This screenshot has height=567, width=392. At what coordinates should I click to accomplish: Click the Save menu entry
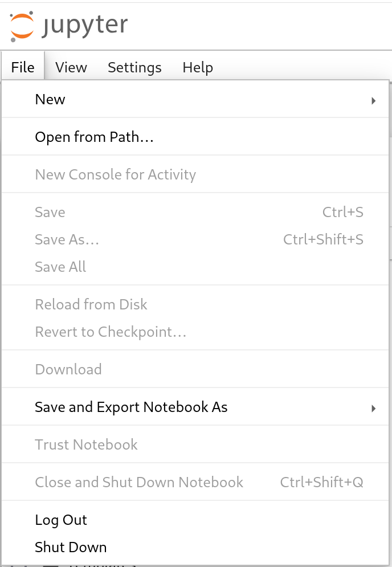[50, 212]
